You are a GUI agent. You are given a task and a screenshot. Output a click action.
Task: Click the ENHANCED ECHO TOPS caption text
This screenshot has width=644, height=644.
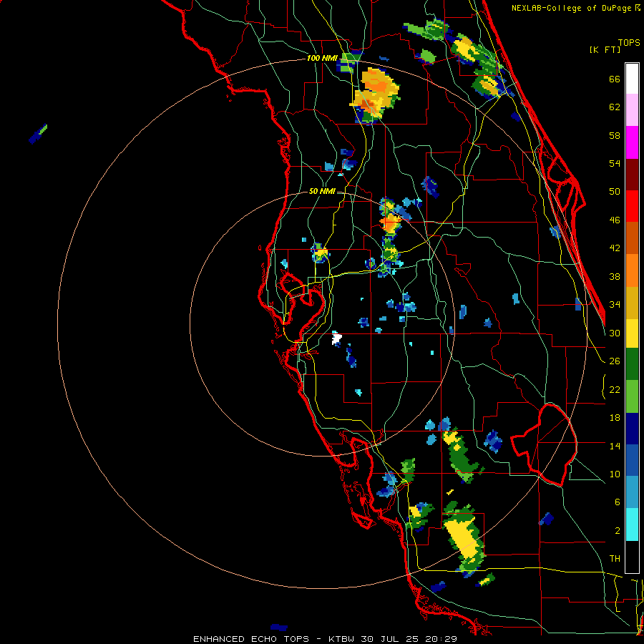click(250, 639)
